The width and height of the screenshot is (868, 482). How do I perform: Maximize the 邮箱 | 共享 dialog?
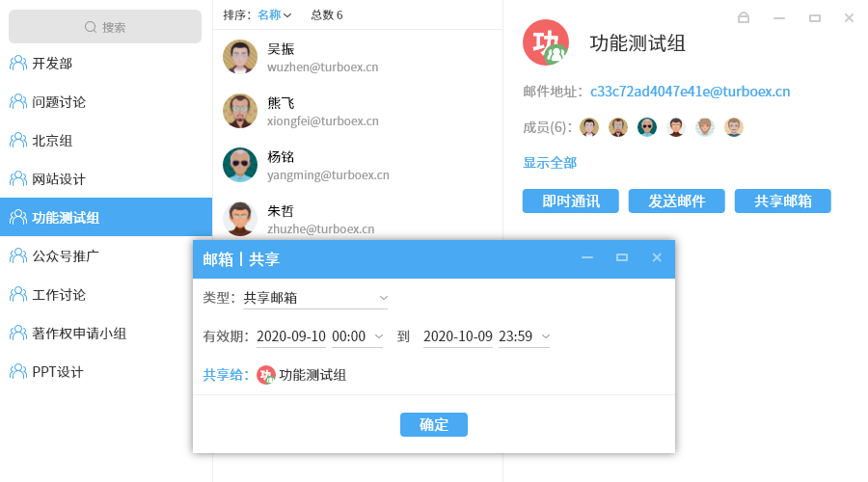click(x=622, y=257)
